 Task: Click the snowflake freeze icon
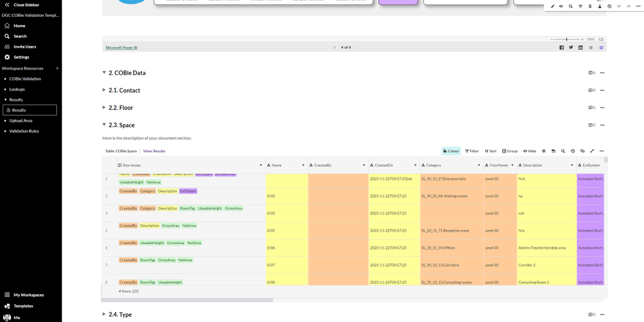click(x=544, y=151)
